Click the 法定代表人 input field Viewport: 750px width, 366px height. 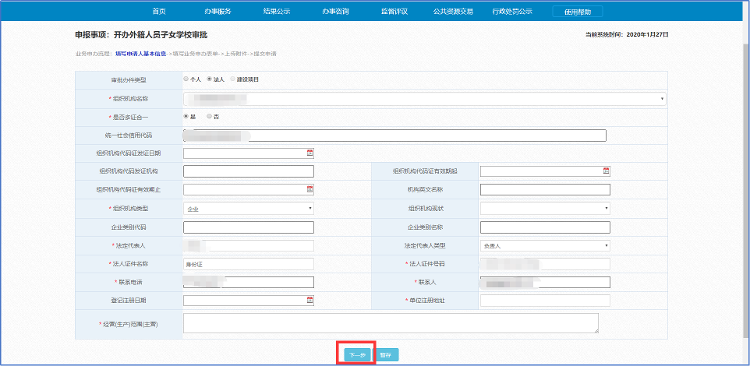[x=248, y=246]
